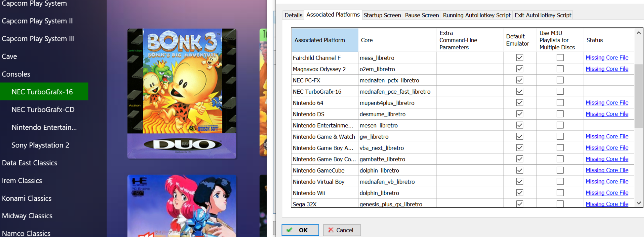Switch to Running AutoHotkey Script tab

coord(477,15)
